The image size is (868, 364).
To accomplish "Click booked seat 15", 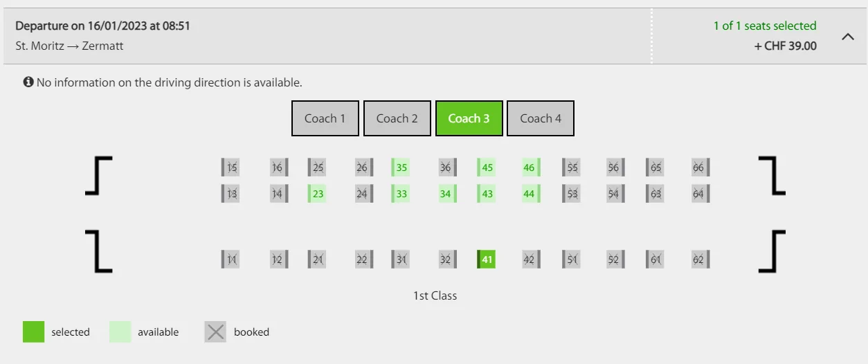I will tap(230, 167).
